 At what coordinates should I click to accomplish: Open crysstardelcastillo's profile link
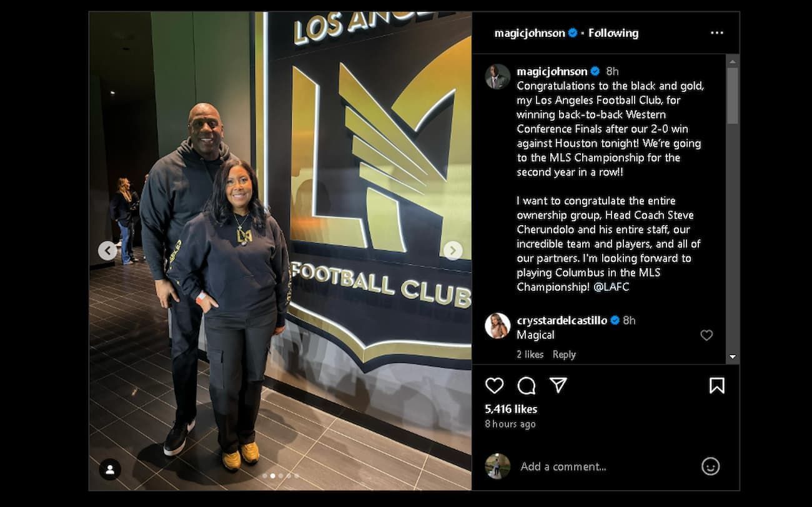(562, 320)
